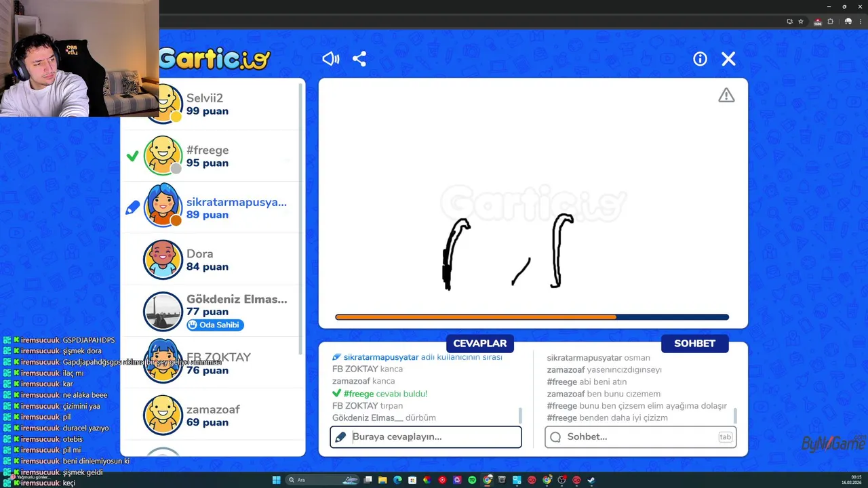Open Chrome three-dot menu
This screenshot has width=868, height=488.
[x=861, y=22]
